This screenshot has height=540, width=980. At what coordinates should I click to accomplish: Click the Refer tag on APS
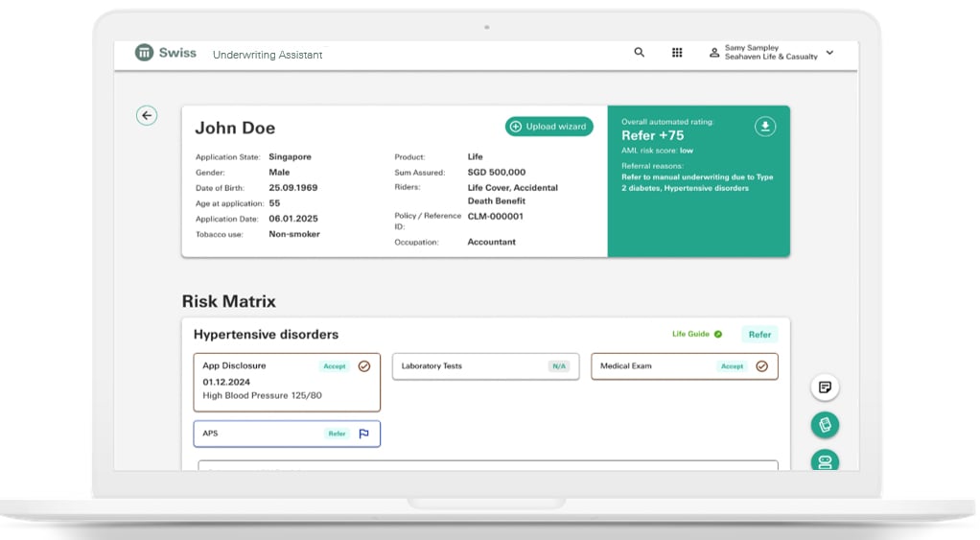click(x=337, y=434)
